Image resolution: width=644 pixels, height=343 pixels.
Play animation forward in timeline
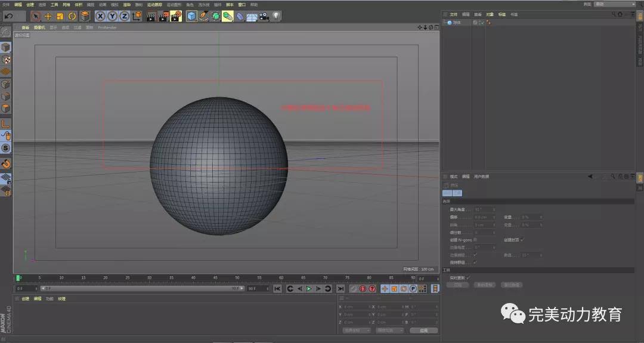pyautogui.click(x=309, y=289)
